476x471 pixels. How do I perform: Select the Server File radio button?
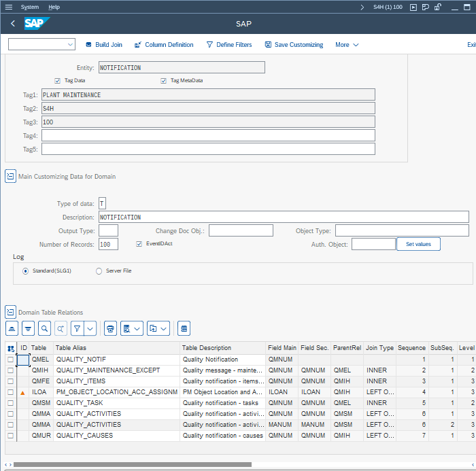pos(99,271)
